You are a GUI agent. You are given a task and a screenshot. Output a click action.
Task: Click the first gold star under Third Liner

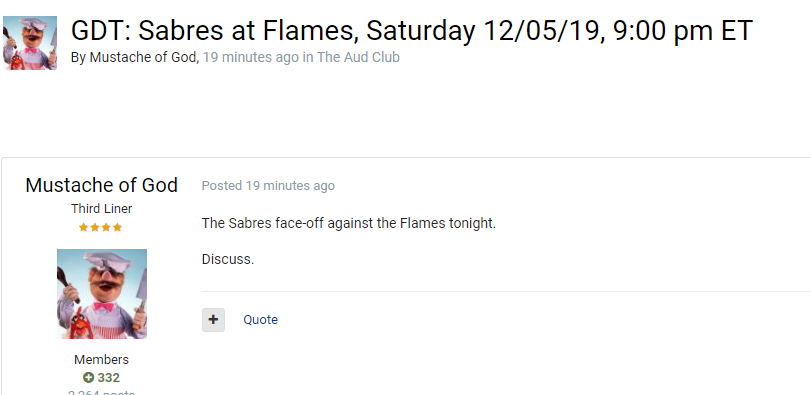[x=83, y=227]
